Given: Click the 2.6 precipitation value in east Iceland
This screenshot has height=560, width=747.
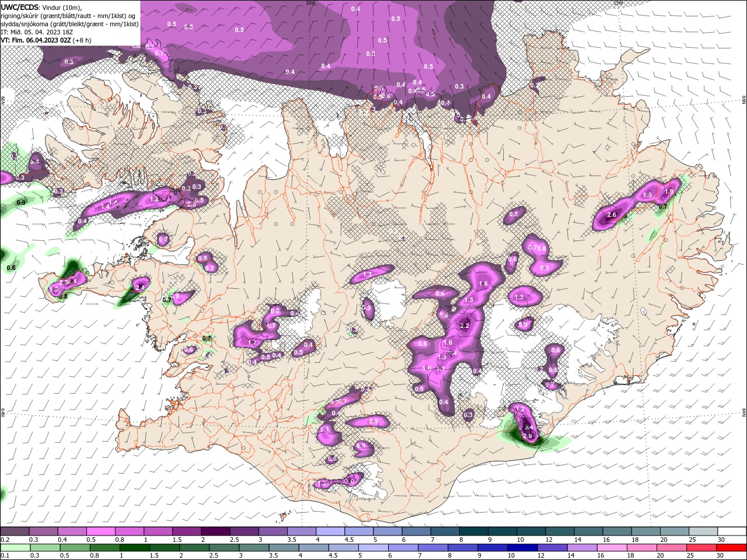Looking at the screenshot, I should 612,215.
